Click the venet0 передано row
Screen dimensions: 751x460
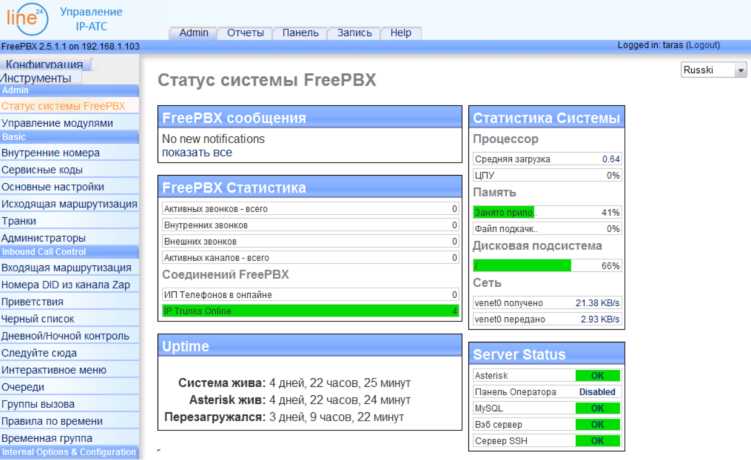[x=547, y=319]
